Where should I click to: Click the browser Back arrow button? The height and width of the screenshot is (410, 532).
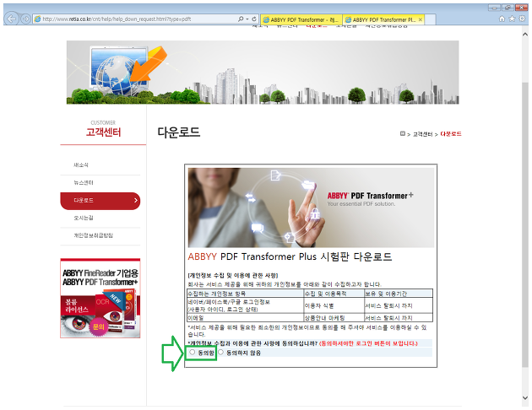(x=12, y=19)
